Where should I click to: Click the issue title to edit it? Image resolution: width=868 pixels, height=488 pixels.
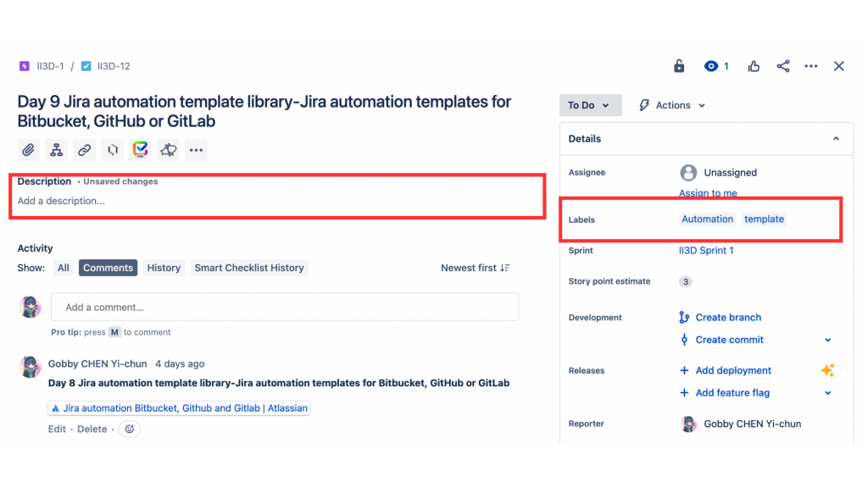[264, 111]
